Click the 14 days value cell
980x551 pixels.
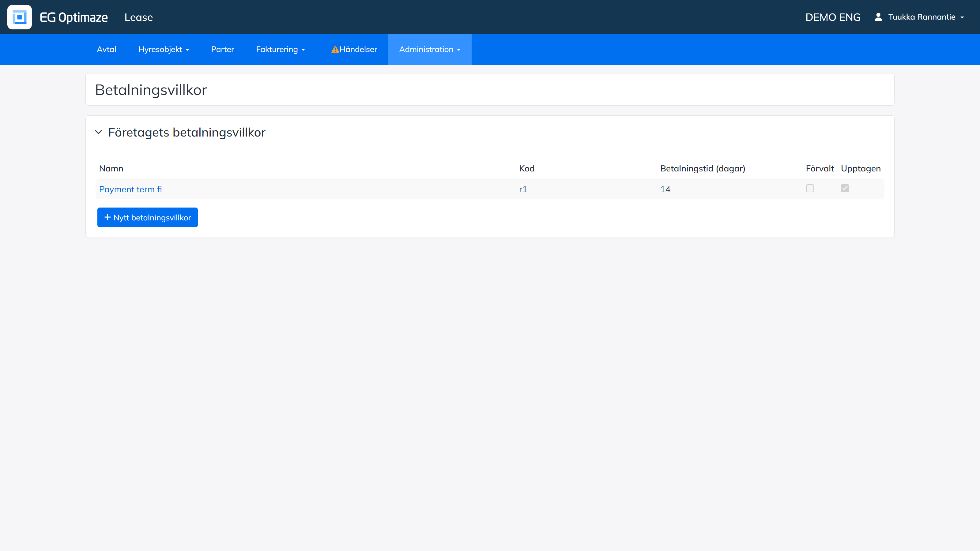(x=665, y=189)
